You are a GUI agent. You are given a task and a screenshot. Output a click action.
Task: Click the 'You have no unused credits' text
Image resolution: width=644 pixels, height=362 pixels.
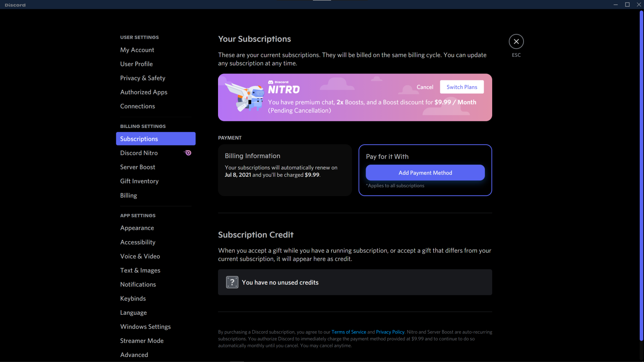pos(280,282)
